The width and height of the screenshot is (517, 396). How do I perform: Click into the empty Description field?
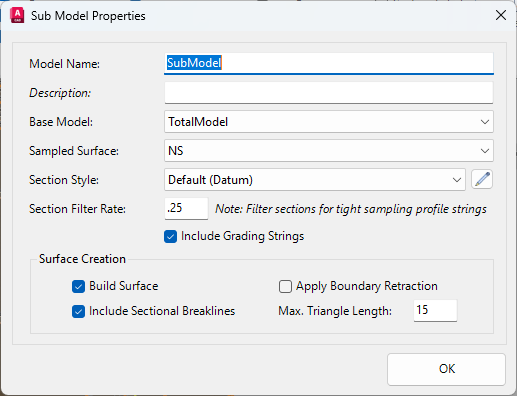click(329, 93)
